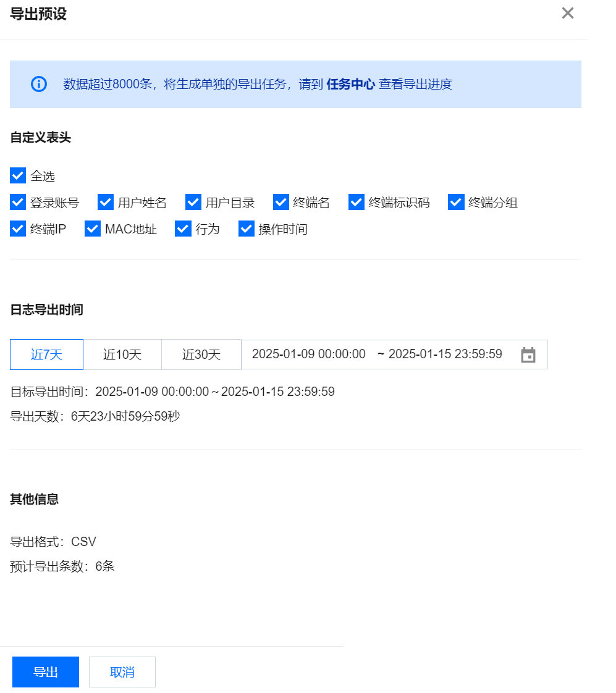Uncheck the 登录账号 checkbox

click(x=18, y=202)
